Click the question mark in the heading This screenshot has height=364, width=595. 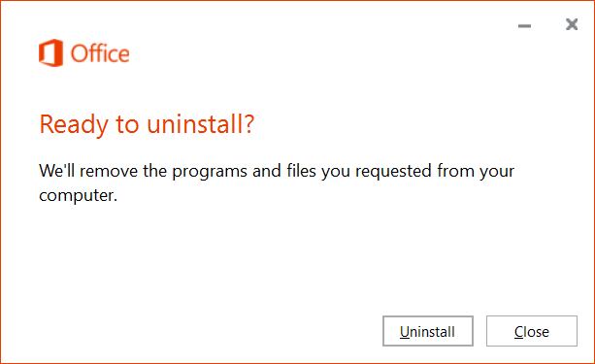[248, 123]
